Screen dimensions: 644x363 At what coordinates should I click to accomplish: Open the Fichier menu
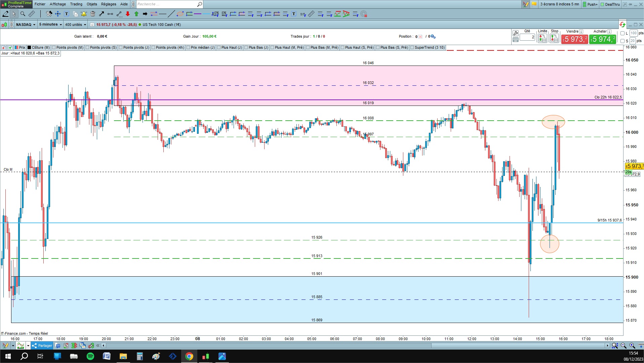[x=40, y=4]
